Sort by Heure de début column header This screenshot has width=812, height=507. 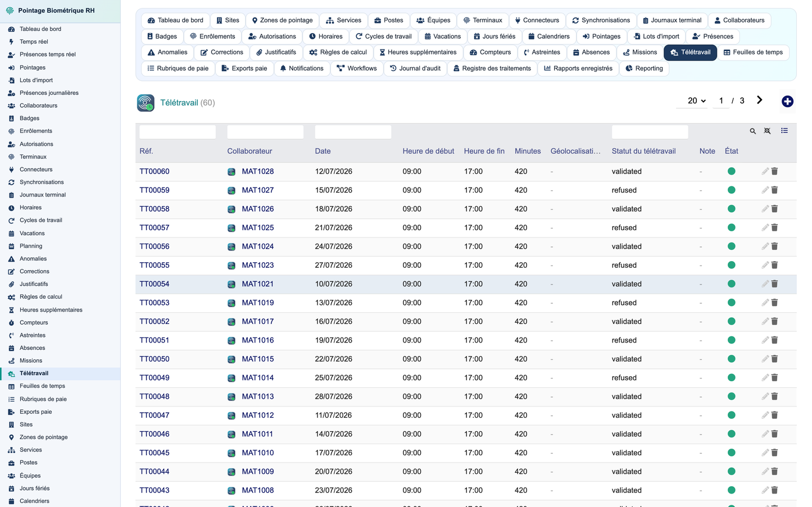click(428, 151)
